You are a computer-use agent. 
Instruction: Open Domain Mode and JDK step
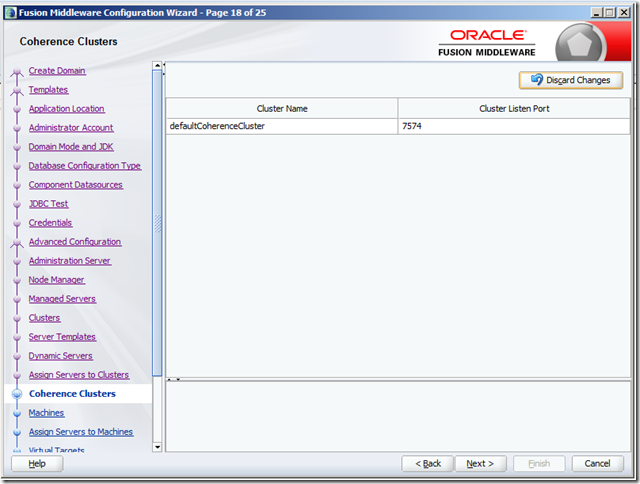point(71,147)
